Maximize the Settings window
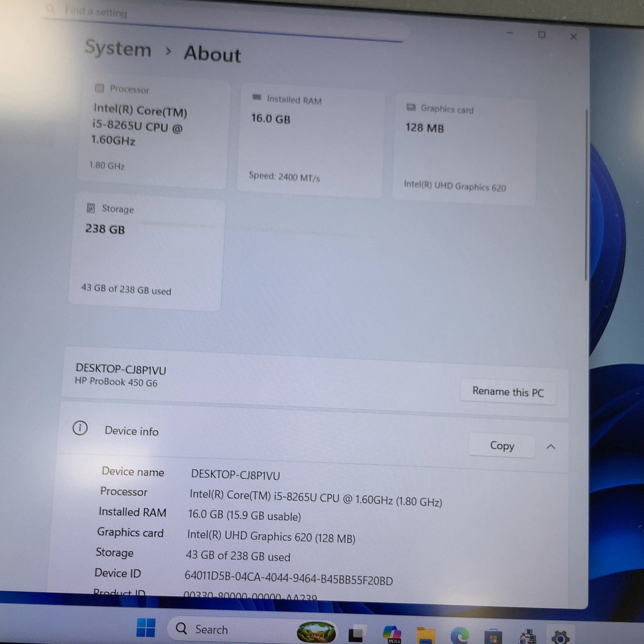Viewport: 644px width, 644px height. point(541,34)
